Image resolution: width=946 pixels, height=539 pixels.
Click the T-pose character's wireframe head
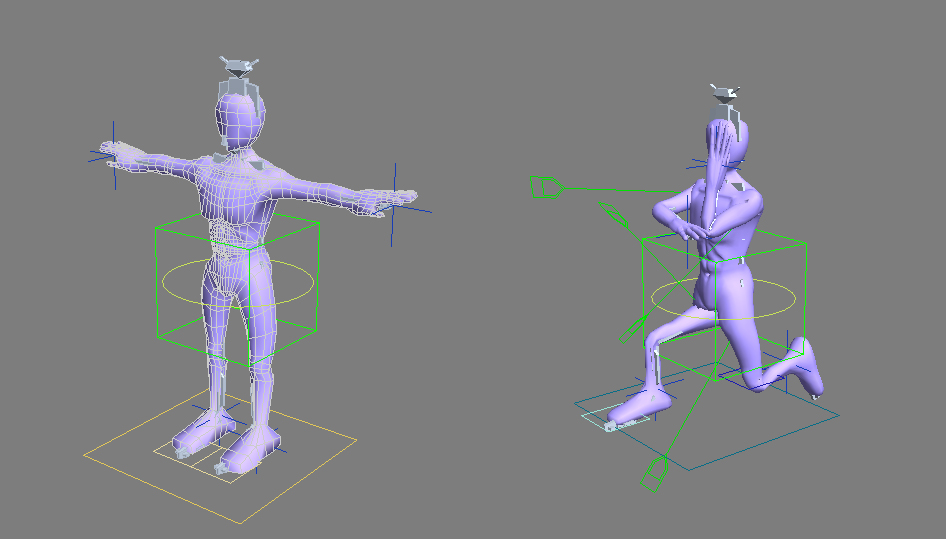[239, 115]
